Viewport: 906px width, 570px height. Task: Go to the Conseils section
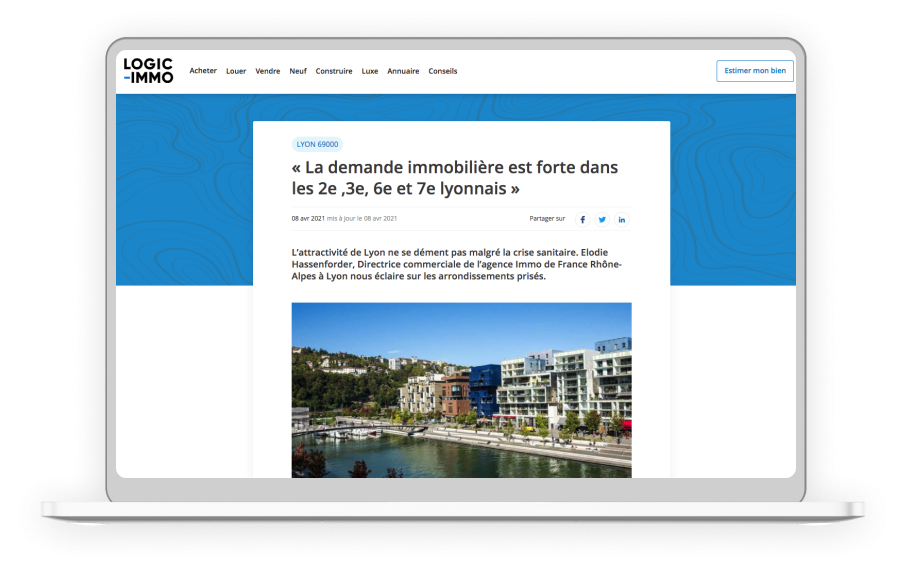(x=443, y=71)
